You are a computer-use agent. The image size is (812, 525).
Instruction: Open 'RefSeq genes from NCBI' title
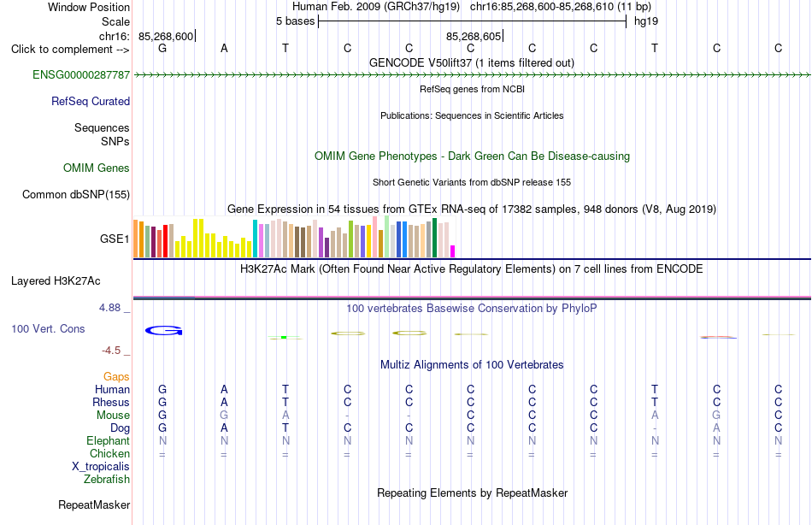pyautogui.click(x=472, y=89)
